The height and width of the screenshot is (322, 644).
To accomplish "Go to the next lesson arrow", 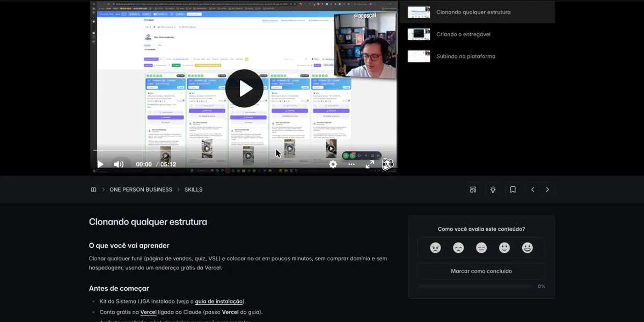I will pyautogui.click(x=547, y=189).
